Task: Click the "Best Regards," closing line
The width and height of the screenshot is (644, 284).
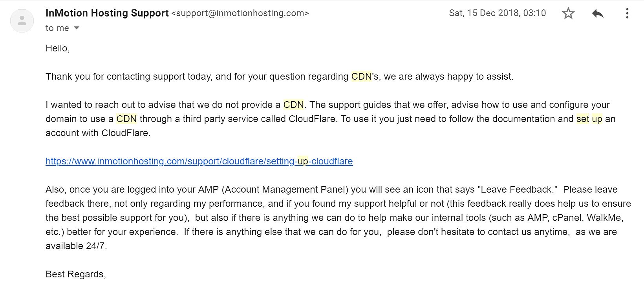Action: tap(76, 274)
